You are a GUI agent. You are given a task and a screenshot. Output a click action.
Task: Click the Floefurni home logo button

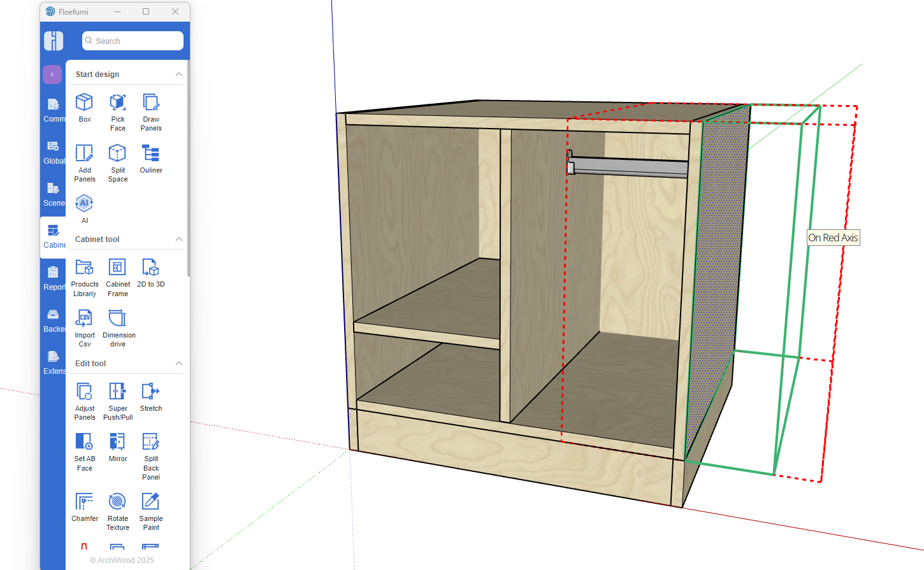[x=54, y=41]
